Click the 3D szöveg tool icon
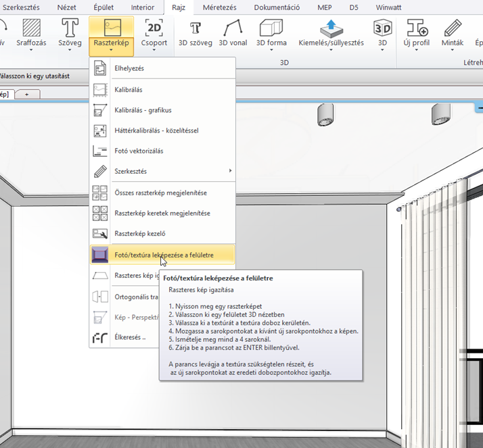 196,28
